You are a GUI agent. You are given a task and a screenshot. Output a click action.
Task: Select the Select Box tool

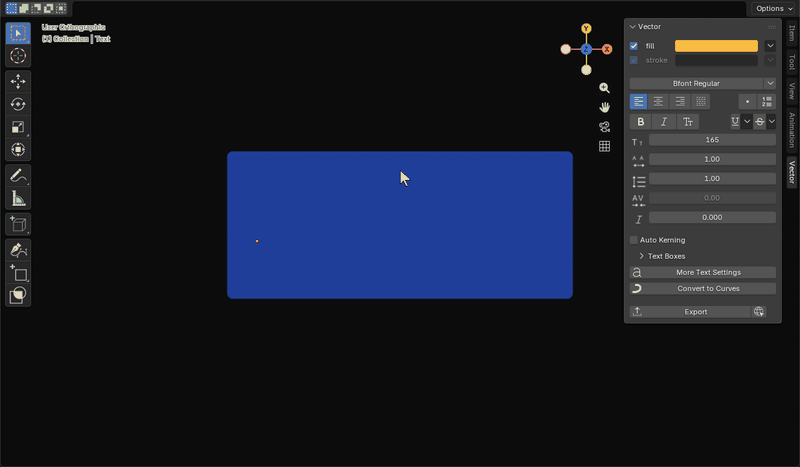[18, 33]
